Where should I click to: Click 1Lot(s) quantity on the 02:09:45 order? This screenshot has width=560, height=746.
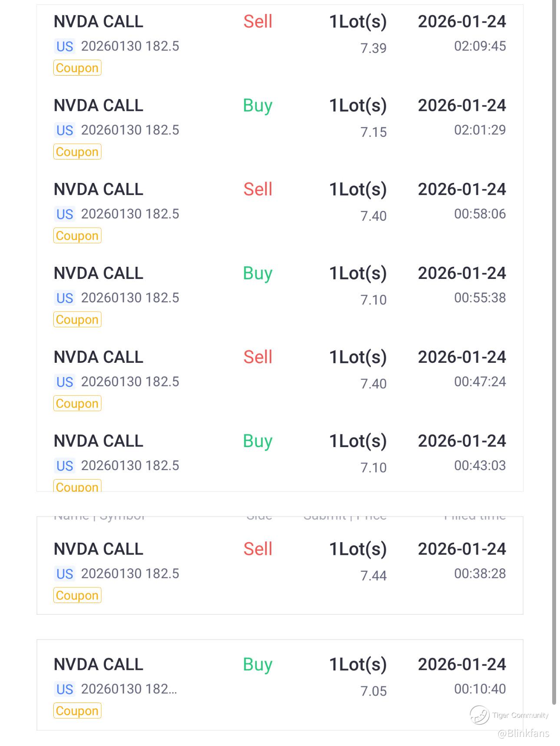point(358,22)
